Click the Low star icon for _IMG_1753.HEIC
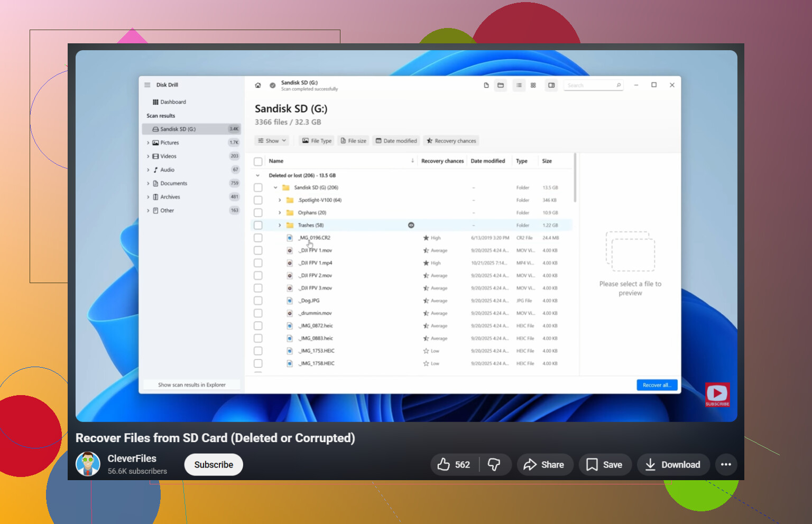The image size is (812, 524). coord(426,351)
